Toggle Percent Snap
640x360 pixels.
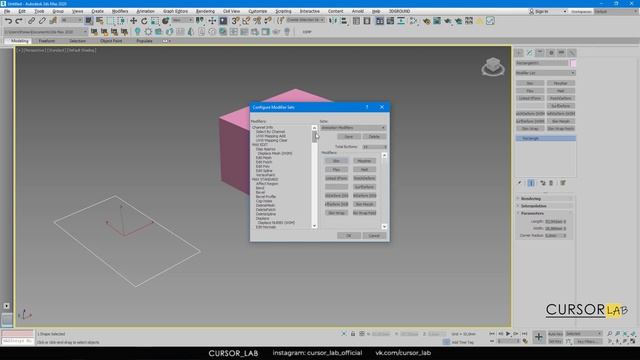point(257,21)
